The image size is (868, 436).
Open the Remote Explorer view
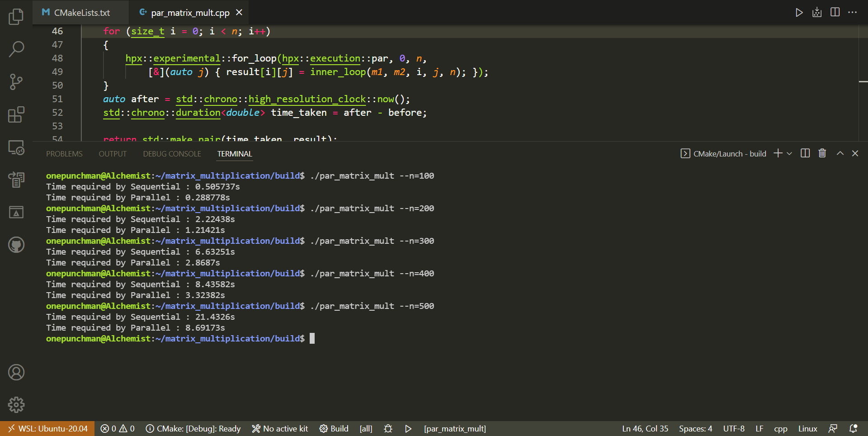coord(16,147)
